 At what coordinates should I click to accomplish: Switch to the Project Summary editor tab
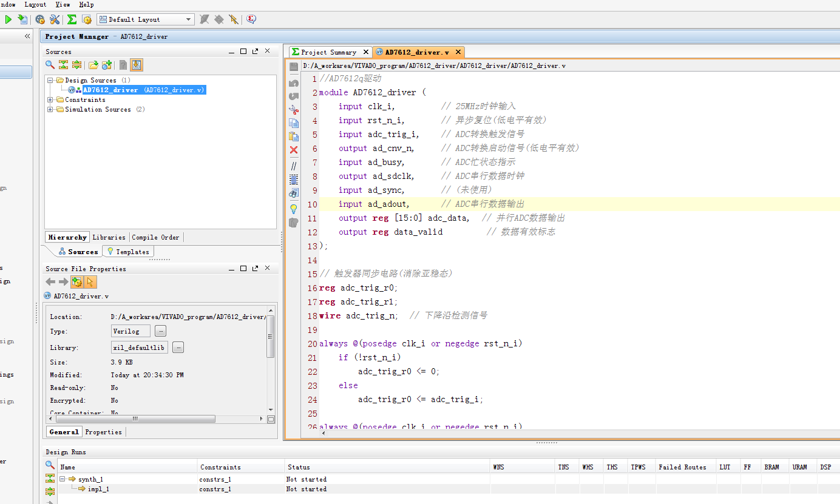click(x=328, y=52)
